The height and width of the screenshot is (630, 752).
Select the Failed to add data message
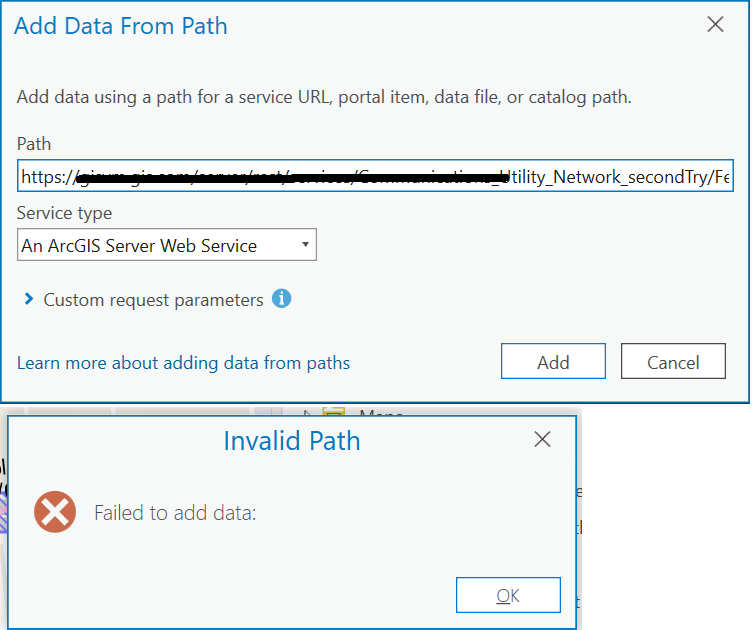(x=175, y=513)
